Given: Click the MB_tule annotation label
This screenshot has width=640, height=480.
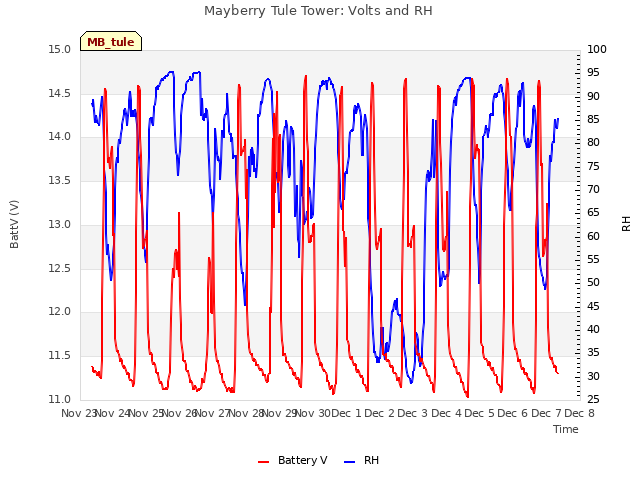Looking at the screenshot, I should pos(111,42).
